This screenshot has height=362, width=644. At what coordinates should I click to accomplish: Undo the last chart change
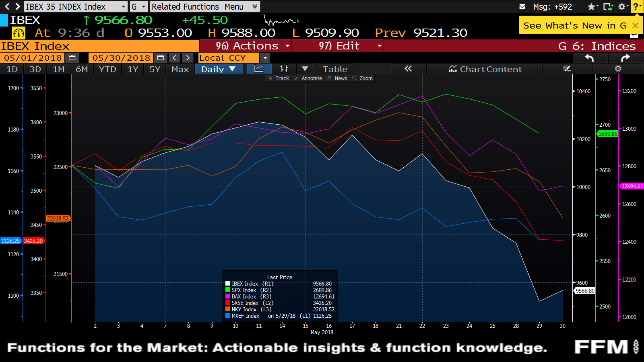[589, 58]
